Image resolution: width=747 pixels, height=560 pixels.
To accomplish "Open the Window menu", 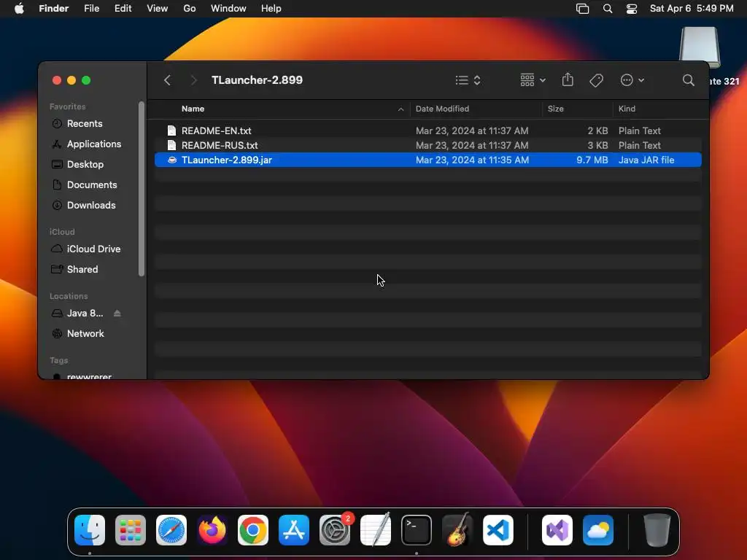I will pos(228,9).
